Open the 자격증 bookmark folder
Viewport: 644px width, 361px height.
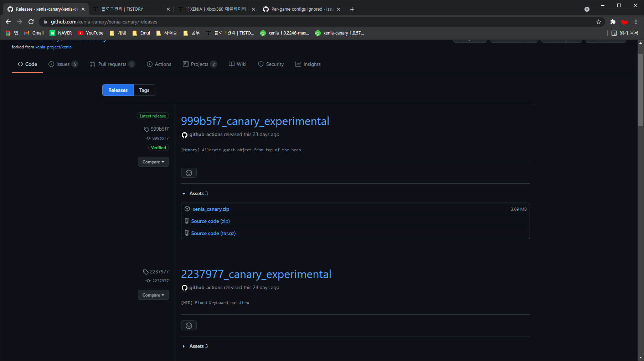(166, 33)
